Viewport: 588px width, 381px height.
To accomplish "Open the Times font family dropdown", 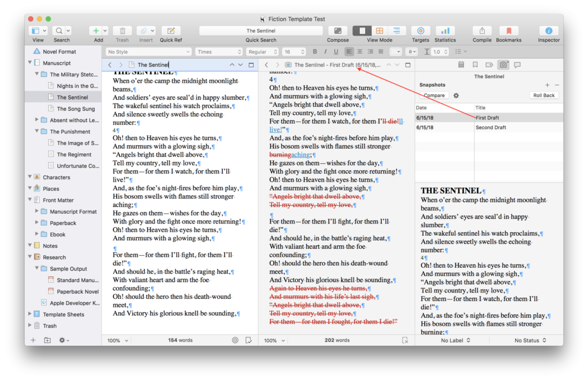I will click(219, 52).
